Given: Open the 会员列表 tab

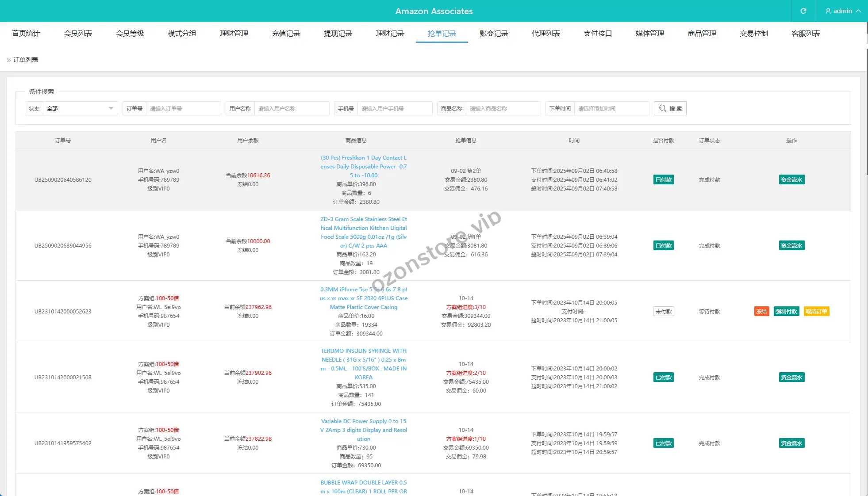Looking at the screenshot, I should [78, 34].
